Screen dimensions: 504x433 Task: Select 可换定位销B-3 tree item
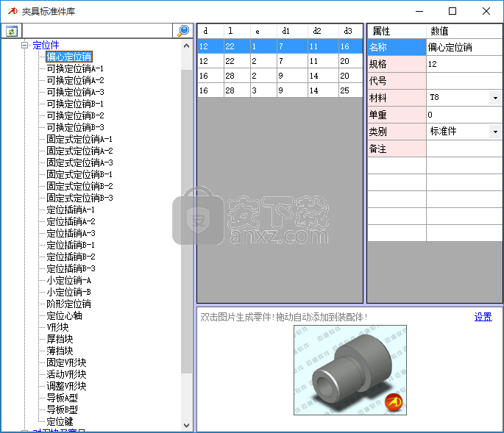coord(76,127)
